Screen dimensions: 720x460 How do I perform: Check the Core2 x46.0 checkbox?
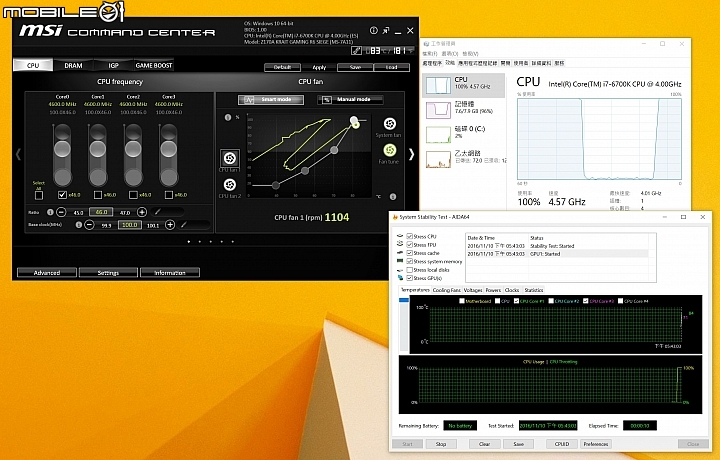(x=133, y=195)
